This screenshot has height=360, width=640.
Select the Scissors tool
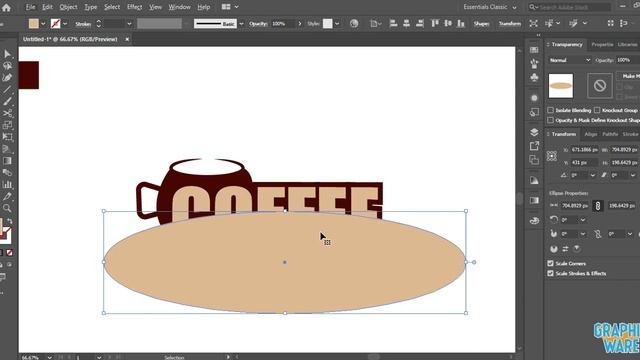point(7,113)
